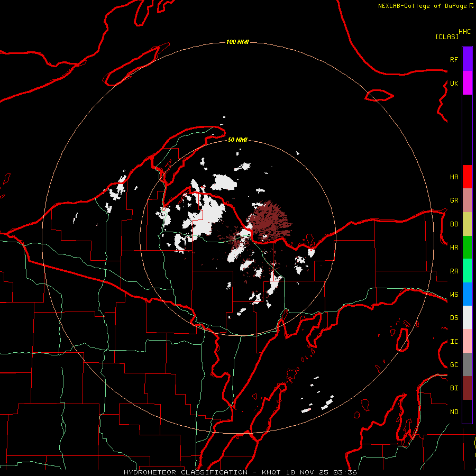This screenshot has width=476, height=476.
Task: Click the gray GC color swatch
Action: (467, 364)
